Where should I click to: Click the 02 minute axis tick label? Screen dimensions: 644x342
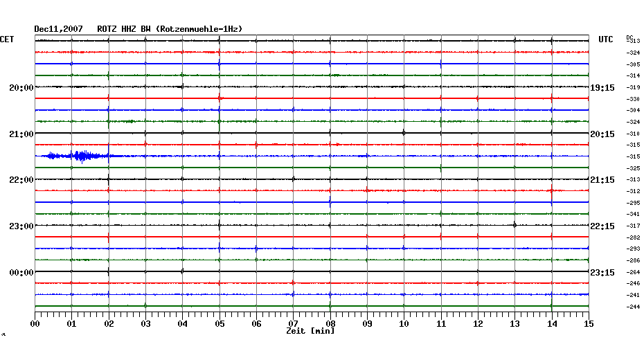click(x=109, y=324)
